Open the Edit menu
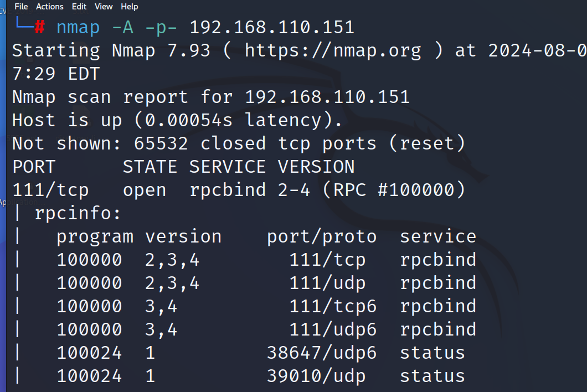Image resolution: width=587 pixels, height=392 pixels. coord(79,6)
